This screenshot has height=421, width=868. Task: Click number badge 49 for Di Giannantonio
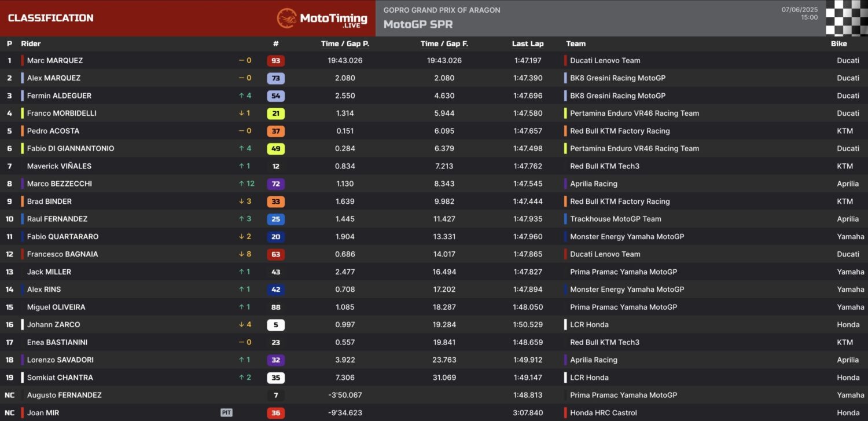click(275, 149)
